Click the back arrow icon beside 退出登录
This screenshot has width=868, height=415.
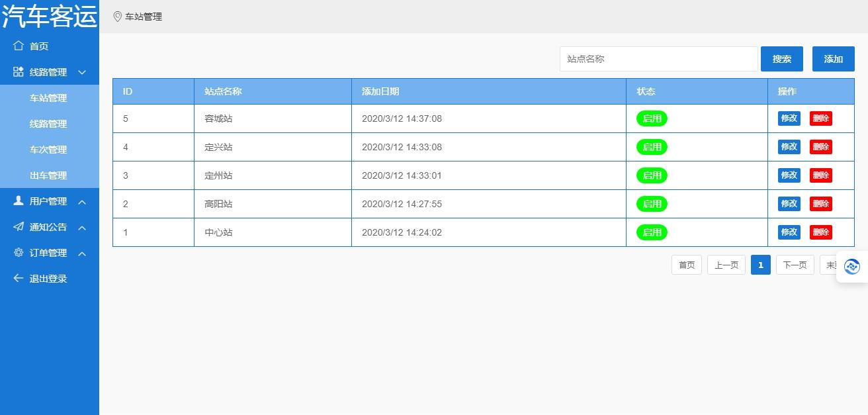point(19,278)
